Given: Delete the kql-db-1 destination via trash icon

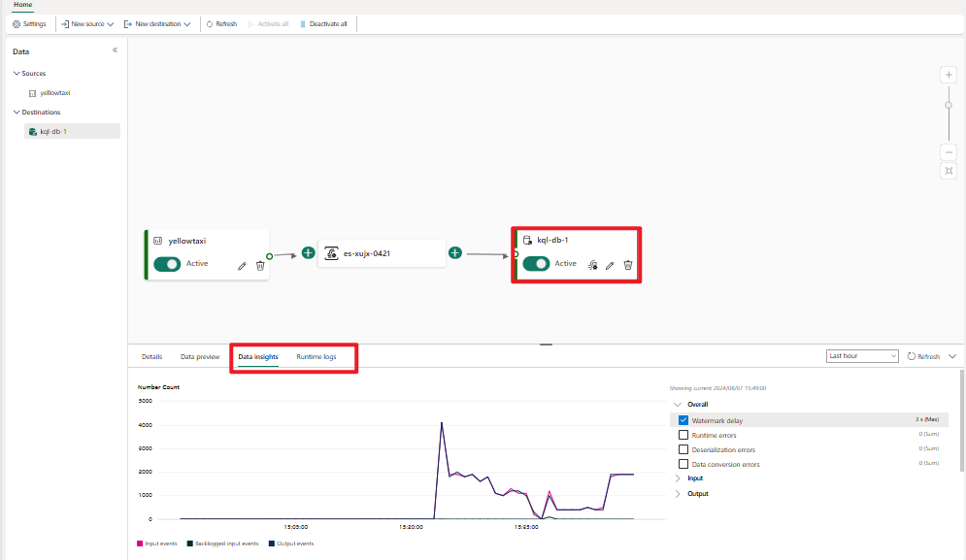Looking at the screenshot, I should coord(627,264).
